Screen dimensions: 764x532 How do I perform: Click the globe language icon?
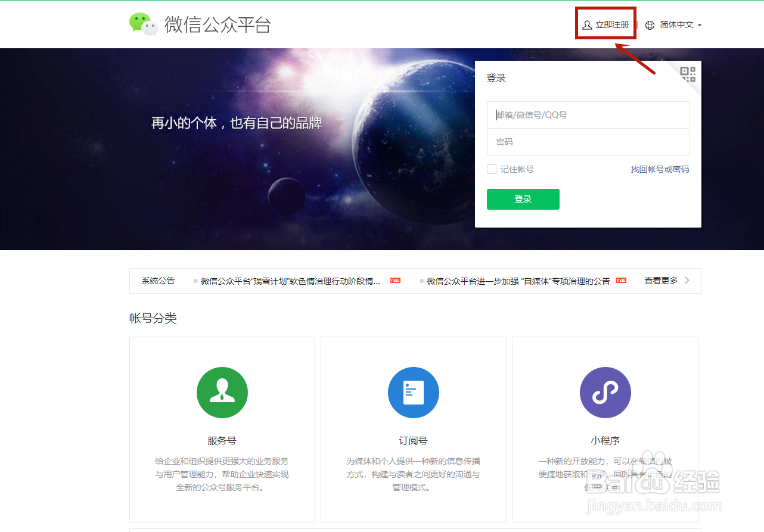point(649,24)
